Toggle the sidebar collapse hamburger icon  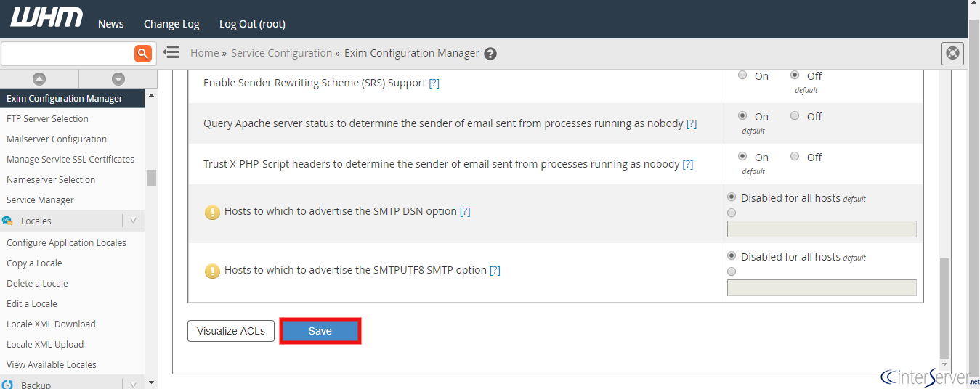(171, 52)
